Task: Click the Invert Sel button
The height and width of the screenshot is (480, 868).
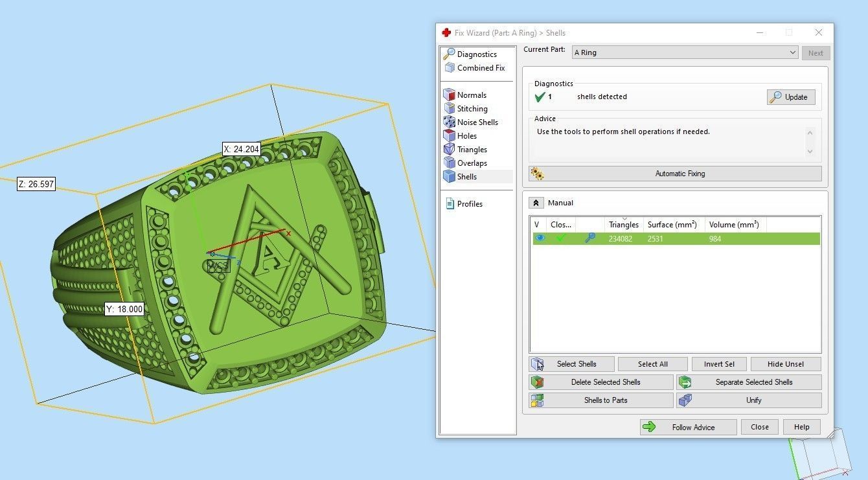Action: point(719,364)
